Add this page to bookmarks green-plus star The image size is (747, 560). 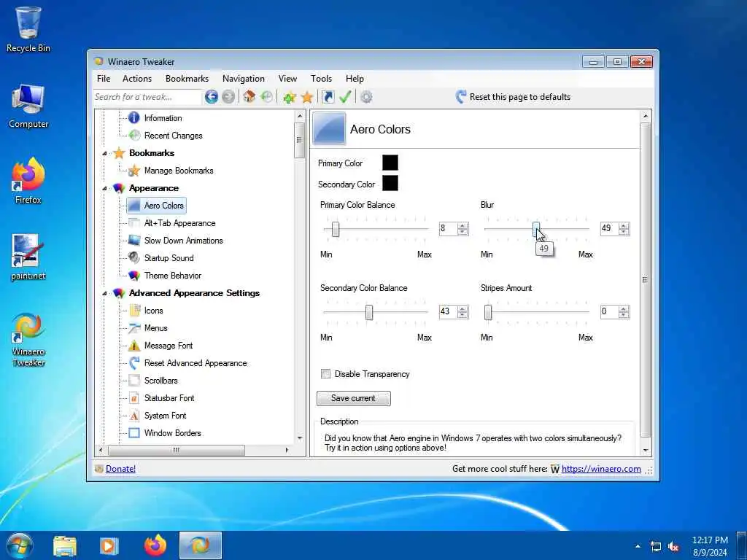(289, 97)
